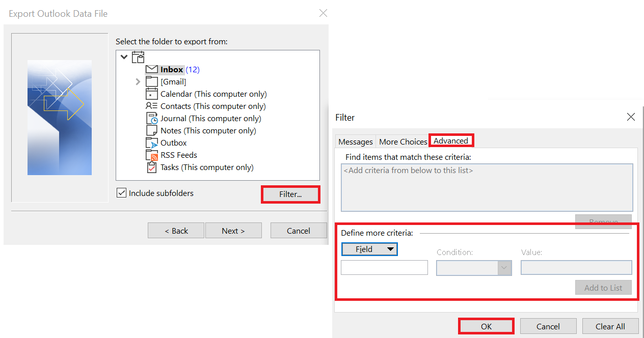Image resolution: width=644 pixels, height=338 pixels.
Task: Click the criteria list box
Action: point(487,187)
